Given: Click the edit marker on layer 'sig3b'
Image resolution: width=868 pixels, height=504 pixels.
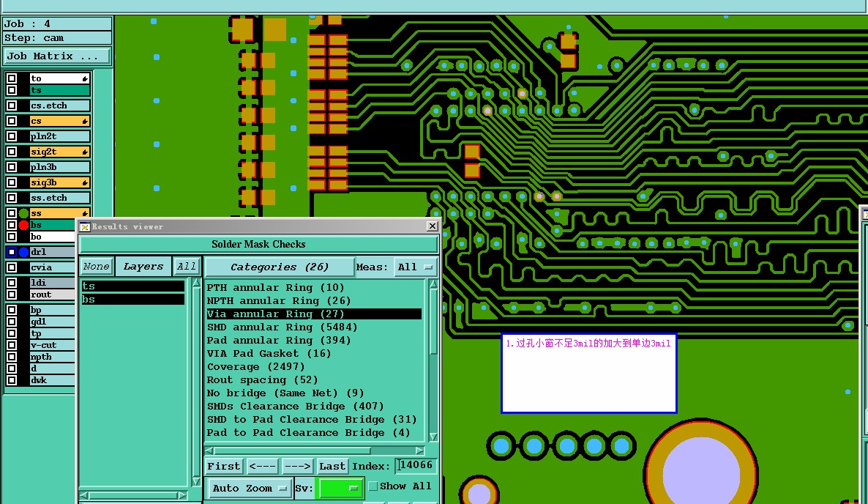Looking at the screenshot, I should (x=85, y=182).
